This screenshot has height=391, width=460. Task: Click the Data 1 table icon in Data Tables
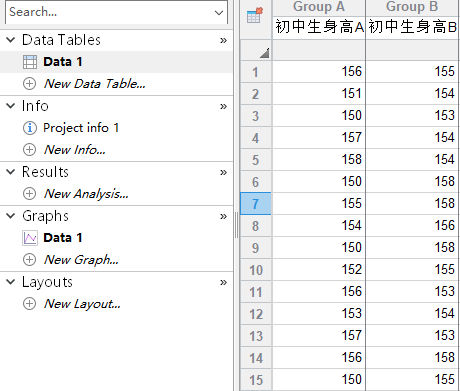pos(30,62)
